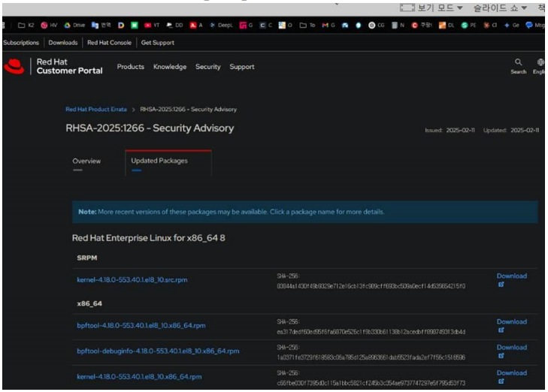
Task: Open the green N bookmark icon
Action: [x=135, y=25]
